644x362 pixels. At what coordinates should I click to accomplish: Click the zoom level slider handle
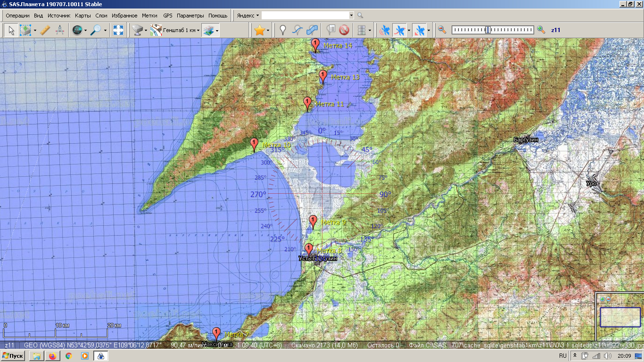pyautogui.click(x=488, y=30)
